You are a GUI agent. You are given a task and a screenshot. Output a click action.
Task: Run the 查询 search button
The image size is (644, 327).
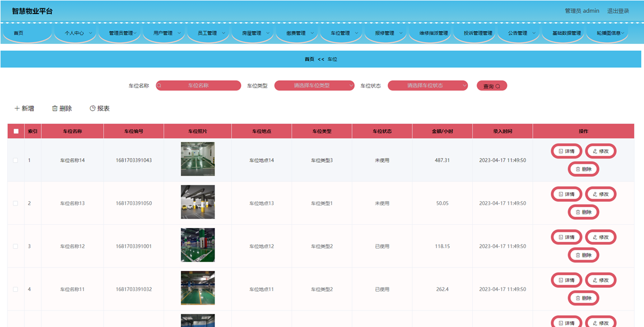492,86
